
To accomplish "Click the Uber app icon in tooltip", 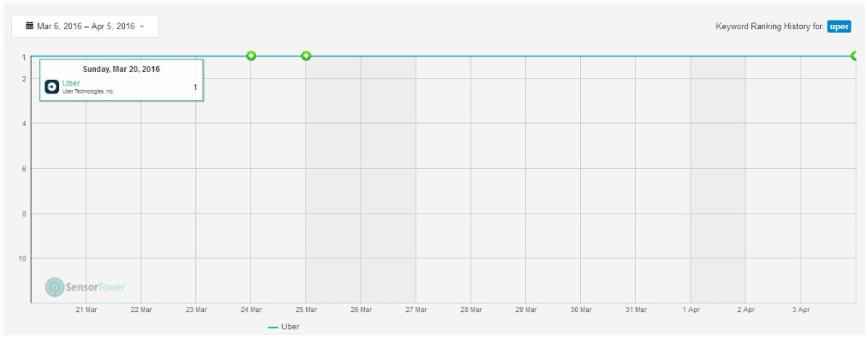I will coord(52,87).
